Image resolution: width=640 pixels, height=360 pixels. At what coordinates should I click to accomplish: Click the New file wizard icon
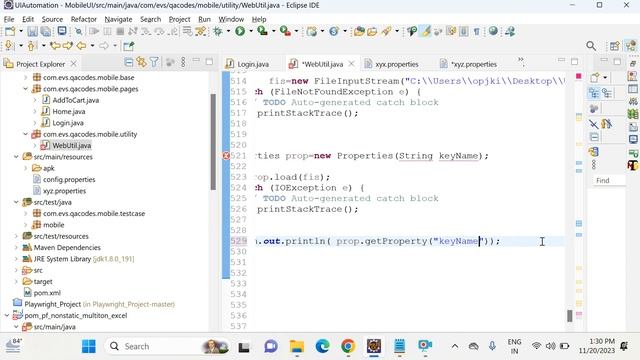click(x=9, y=31)
